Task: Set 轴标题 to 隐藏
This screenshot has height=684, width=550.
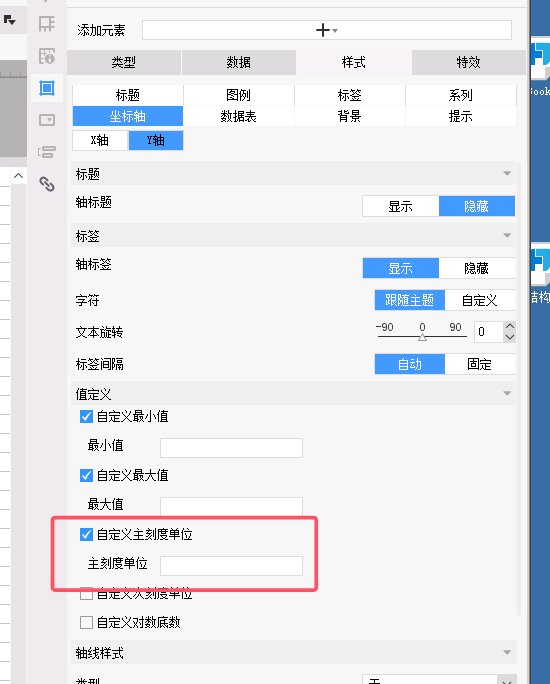Action: 477,206
